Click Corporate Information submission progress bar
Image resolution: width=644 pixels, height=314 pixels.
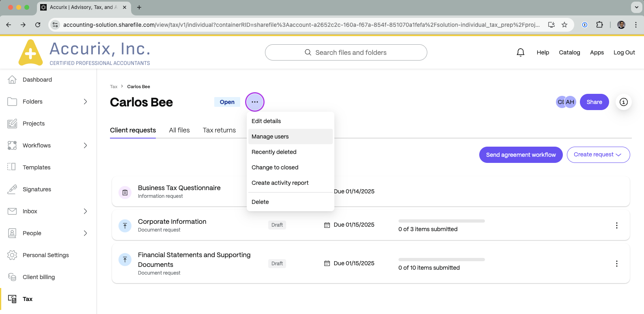(442, 221)
